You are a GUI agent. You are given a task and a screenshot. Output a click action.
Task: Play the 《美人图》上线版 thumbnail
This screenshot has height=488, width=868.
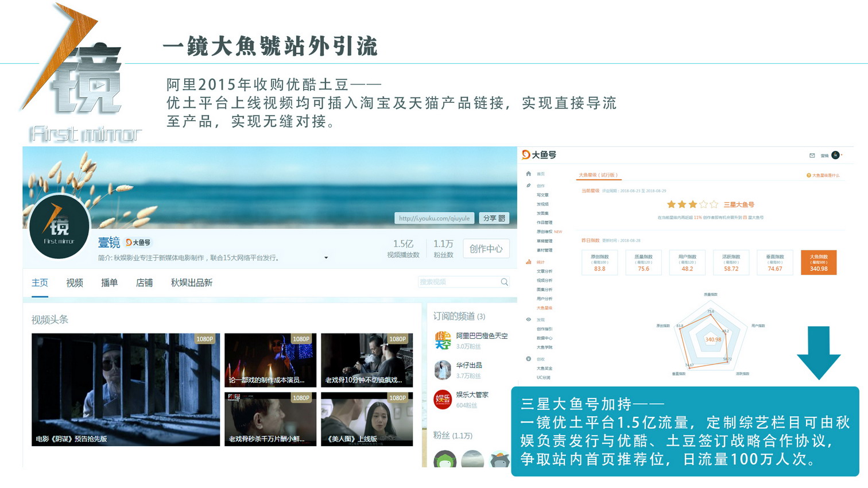(367, 419)
